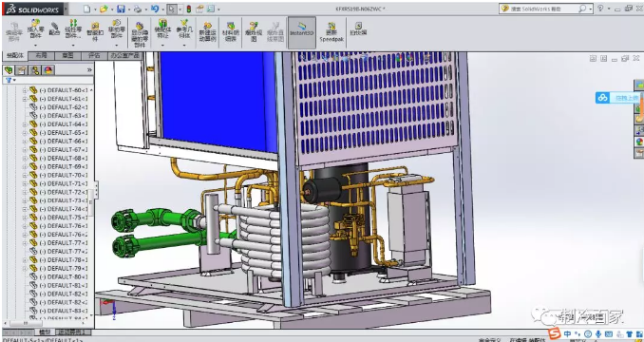Select the Mate (配合) paperclip tool
The width and height of the screenshot is (644, 342).
tap(55, 29)
